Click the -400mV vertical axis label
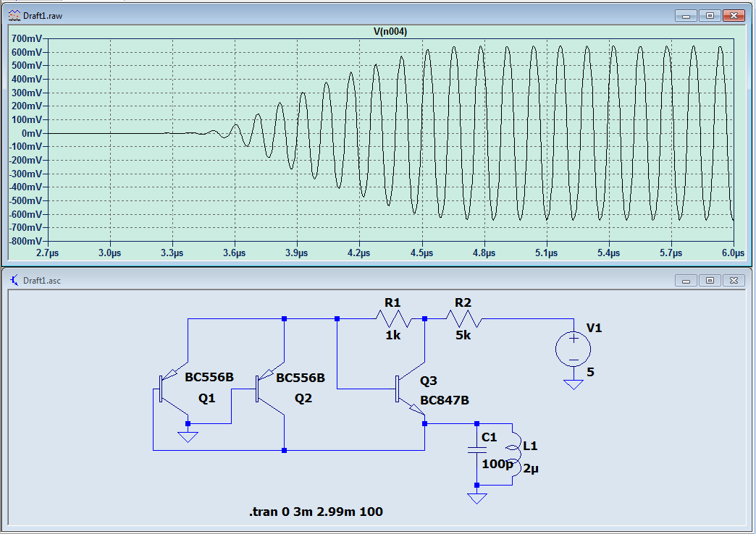Screen dimensions: 756x534 pyautogui.click(x=25, y=187)
